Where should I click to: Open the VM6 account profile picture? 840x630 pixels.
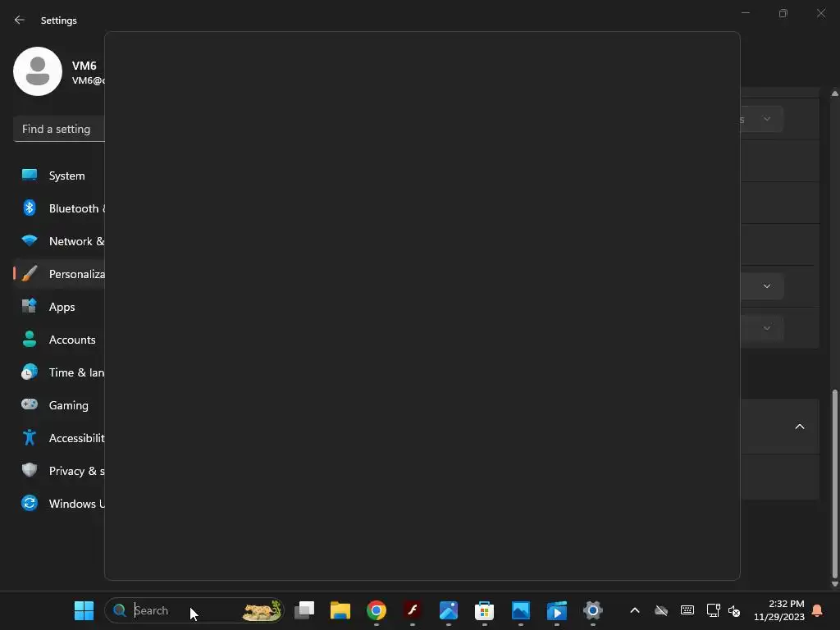pos(38,71)
